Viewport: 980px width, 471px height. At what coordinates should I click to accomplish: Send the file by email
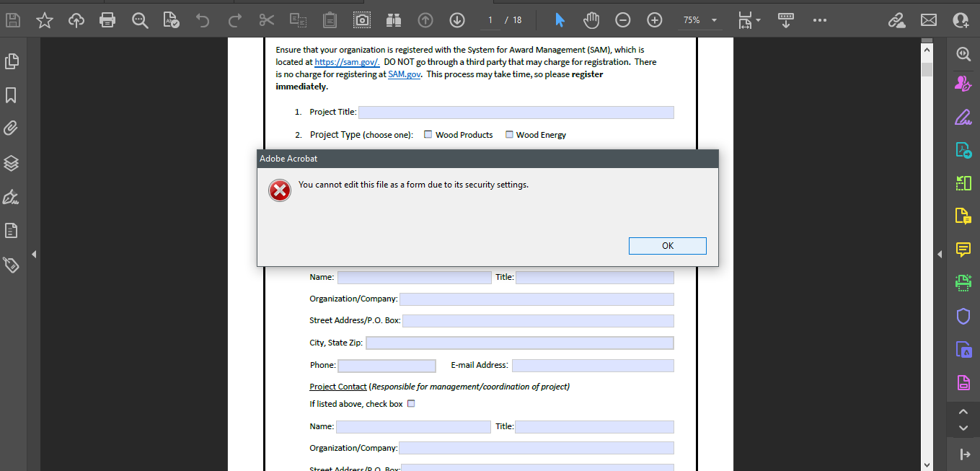[929, 20]
